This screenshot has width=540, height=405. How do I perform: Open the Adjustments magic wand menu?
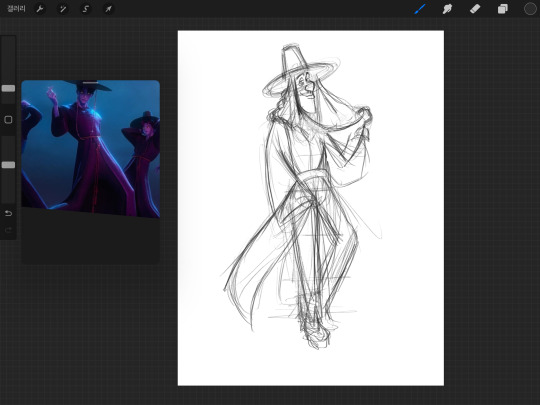[x=63, y=9]
